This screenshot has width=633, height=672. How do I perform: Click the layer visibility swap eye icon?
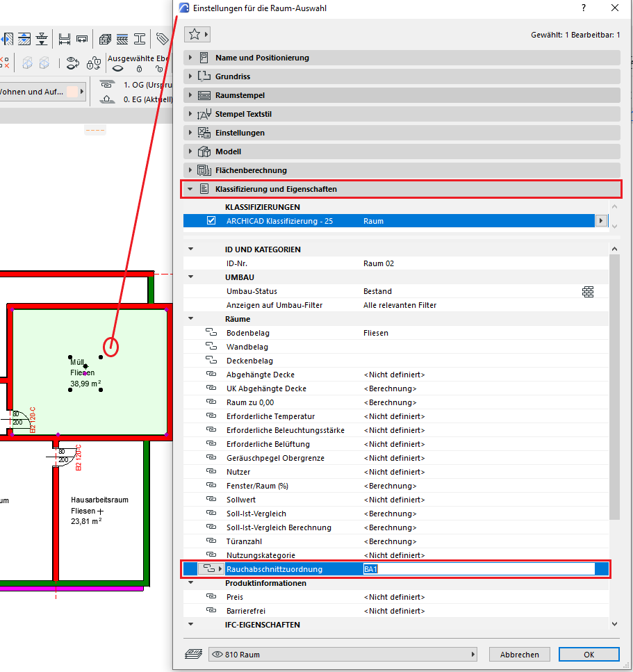[x=73, y=64]
